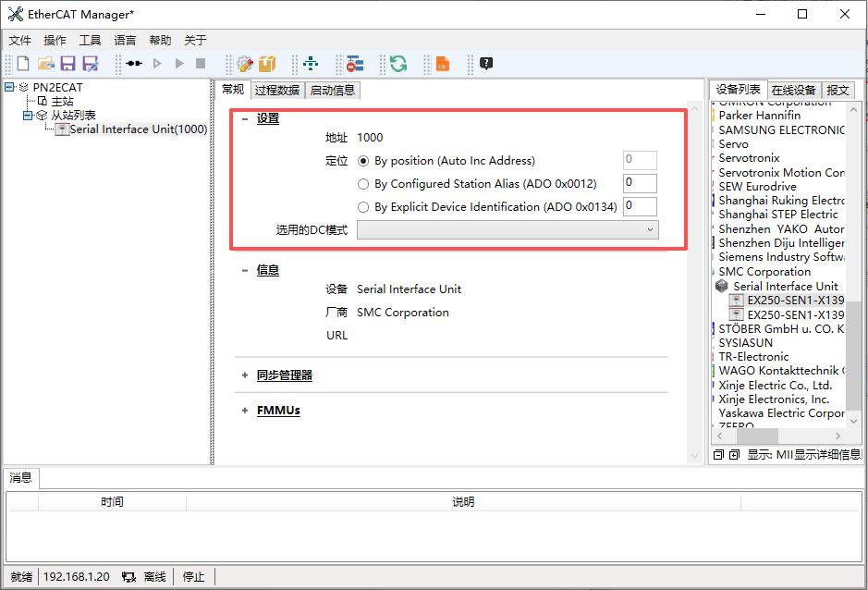Collapse the 从站列表 tree node
Image resolution: width=868 pixels, height=590 pixels.
28,116
